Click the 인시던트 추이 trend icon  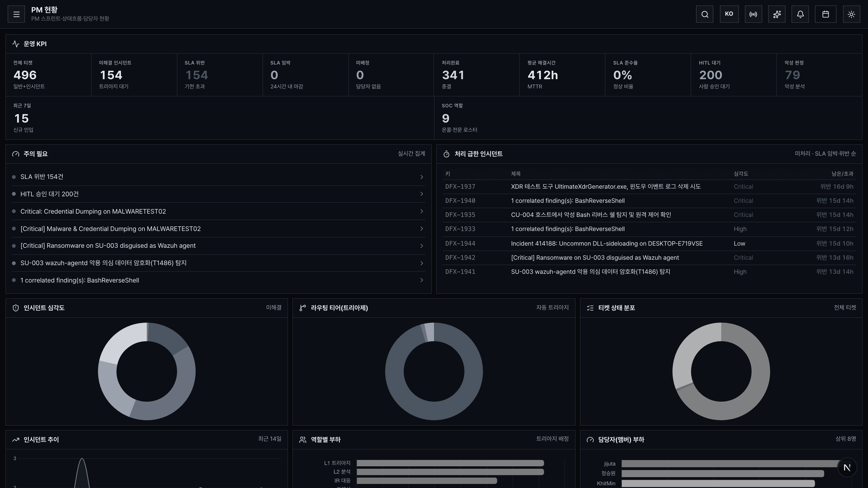[15, 439]
